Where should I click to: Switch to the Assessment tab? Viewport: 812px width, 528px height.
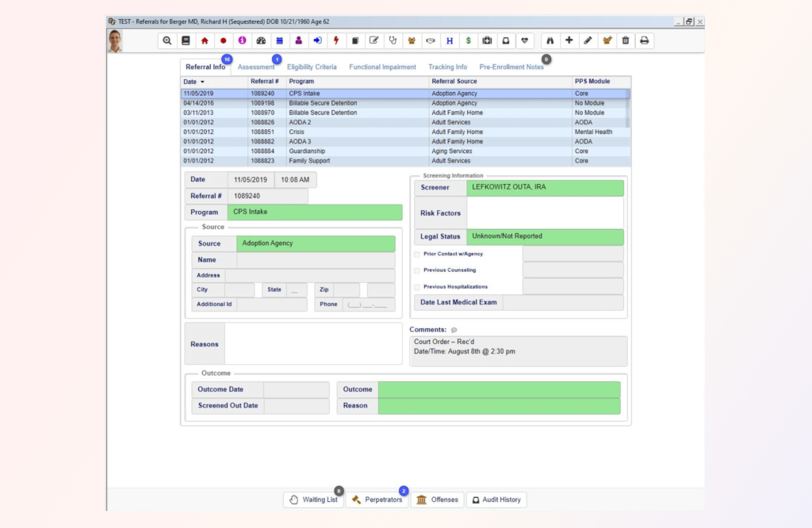pyautogui.click(x=256, y=67)
